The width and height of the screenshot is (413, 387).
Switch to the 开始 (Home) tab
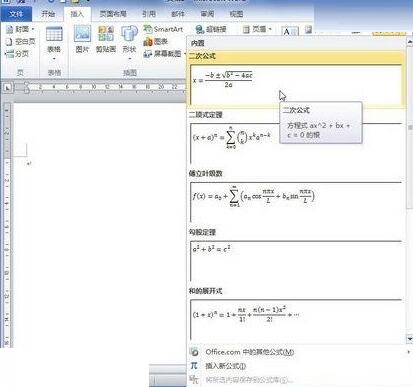[48, 14]
